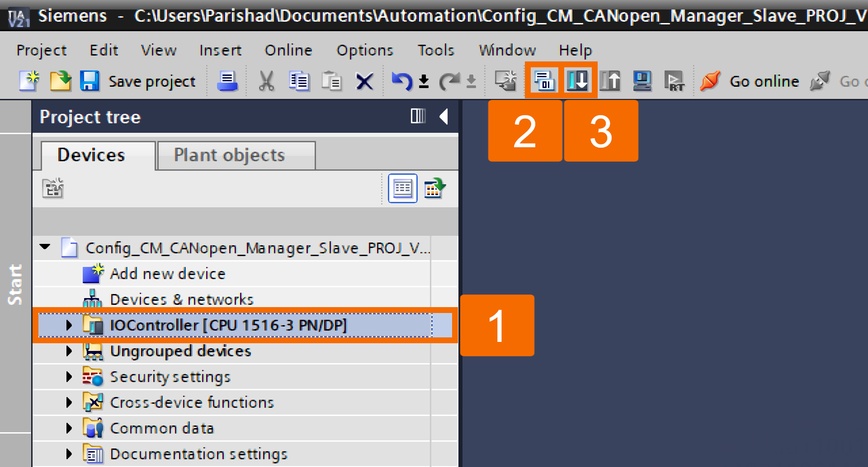Click the Paste clipboard icon
This screenshot has height=467, width=868.
pos(331,81)
